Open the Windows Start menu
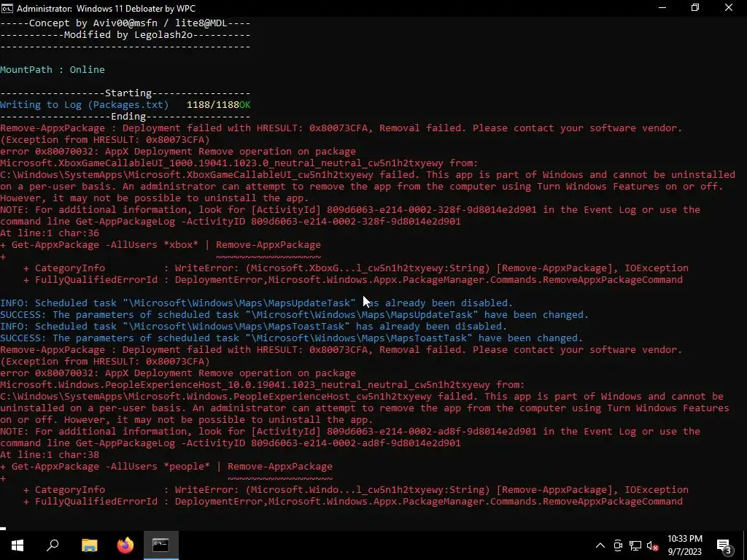This screenshot has height=560, width=747. 18,545
